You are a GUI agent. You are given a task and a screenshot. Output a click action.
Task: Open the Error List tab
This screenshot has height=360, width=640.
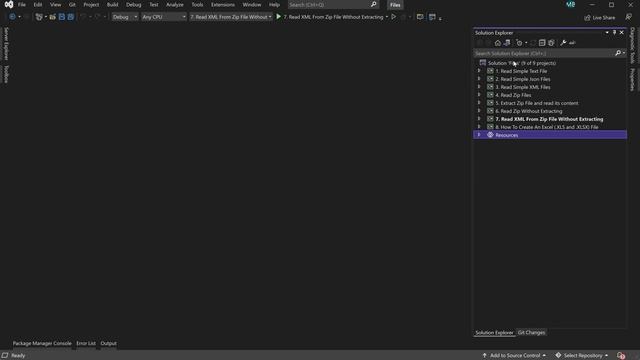[x=86, y=343]
